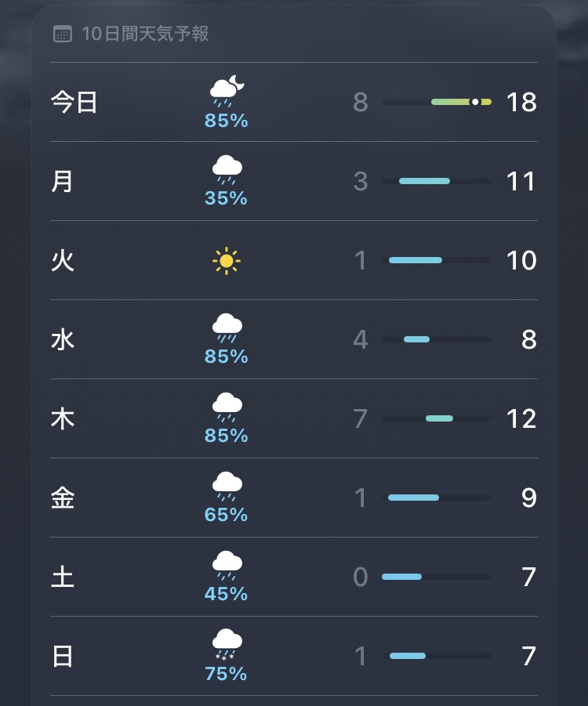
Task: Click the current temperature dot on today's bar
Action: [475, 102]
